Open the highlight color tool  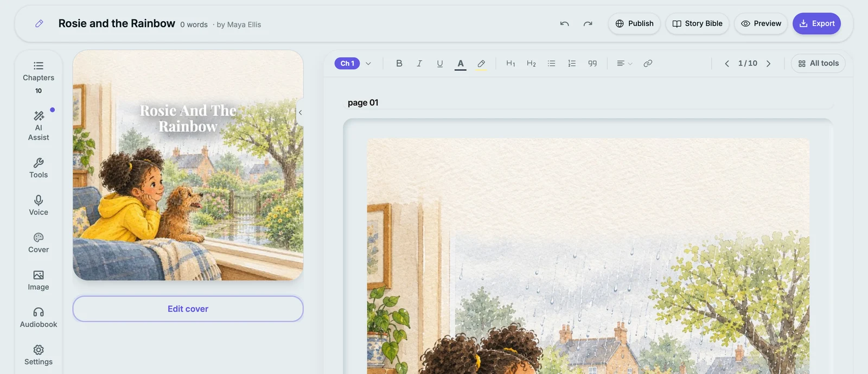pos(481,64)
